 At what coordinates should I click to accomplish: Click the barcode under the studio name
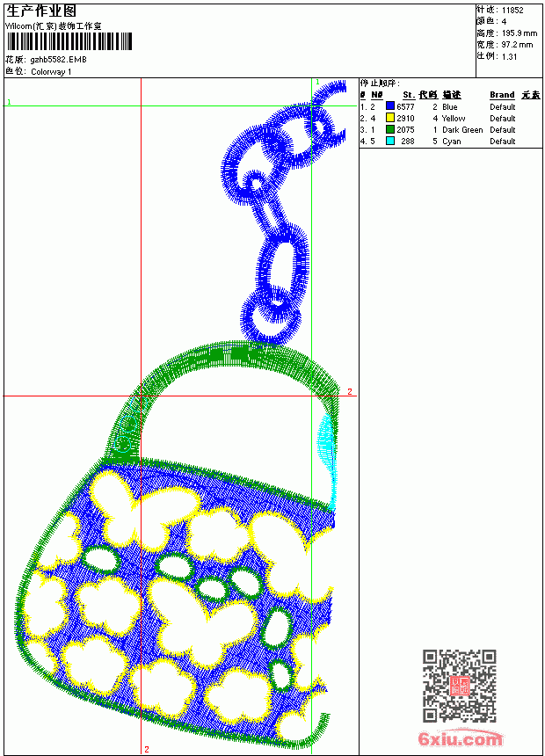(x=69, y=41)
